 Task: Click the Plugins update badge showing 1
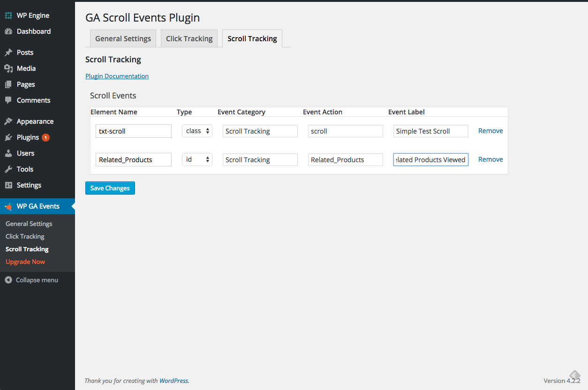click(x=45, y=137)
